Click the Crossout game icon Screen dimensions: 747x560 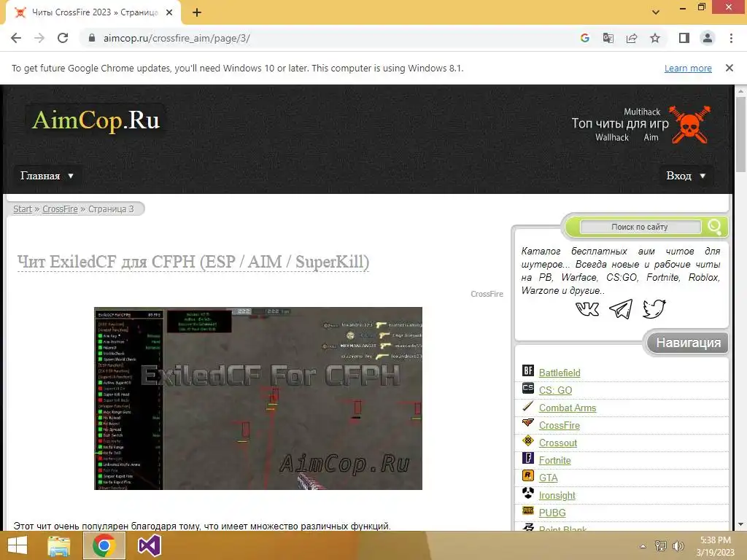point(528,440)
